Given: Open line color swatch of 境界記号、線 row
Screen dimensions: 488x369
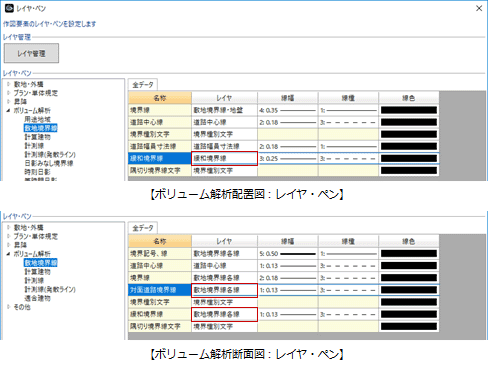Looking at the screenshot, I should [409, 254].
